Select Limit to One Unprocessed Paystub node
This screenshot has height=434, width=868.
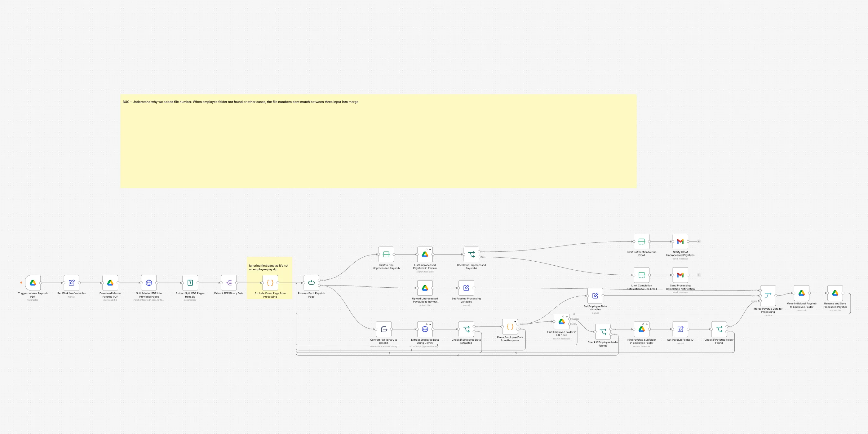point(386,255)
